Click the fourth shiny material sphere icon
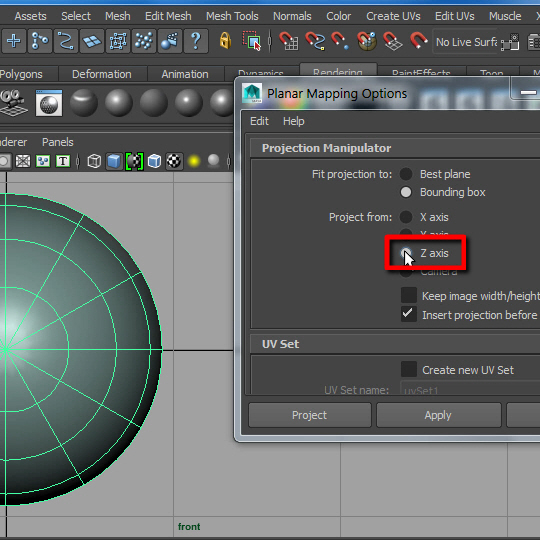Screen dimensions: 540x540 [189, 103]
